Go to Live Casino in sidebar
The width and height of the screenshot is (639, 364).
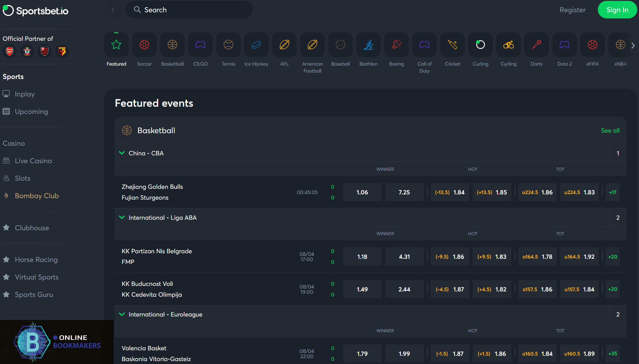tap(33, 161)
